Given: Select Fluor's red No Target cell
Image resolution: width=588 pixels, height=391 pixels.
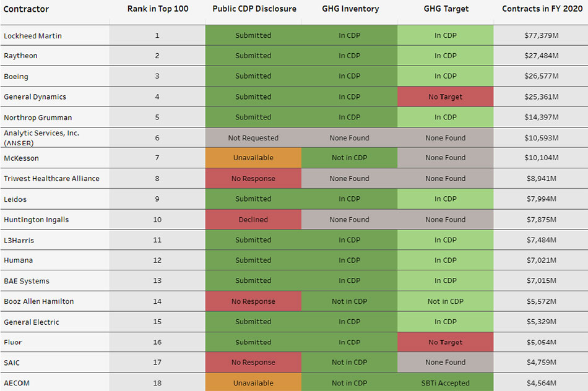Looking at the screenshot, I should [x=445, y=342].
